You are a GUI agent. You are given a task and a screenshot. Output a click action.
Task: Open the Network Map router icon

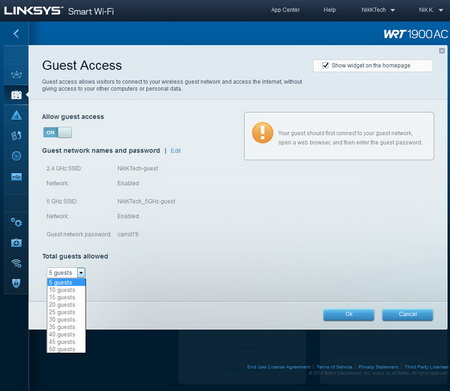pyautogui.click(x=16, y=74)
